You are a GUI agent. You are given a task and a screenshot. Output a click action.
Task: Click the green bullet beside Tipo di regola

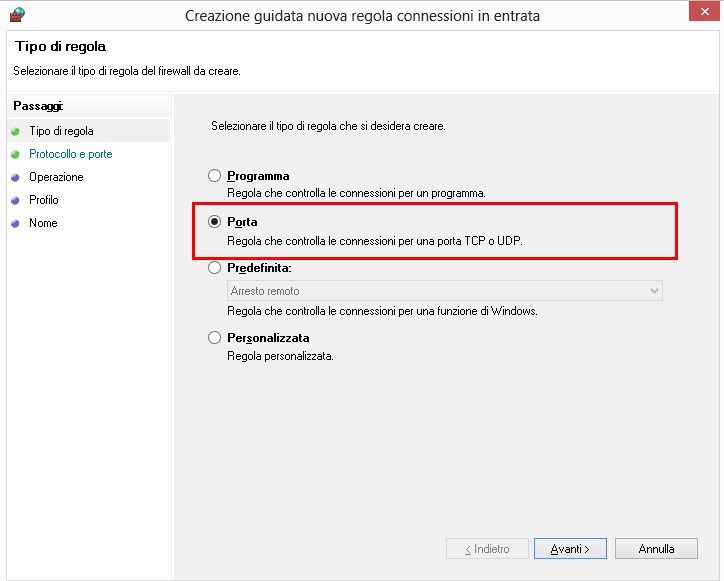click(15, 131)
